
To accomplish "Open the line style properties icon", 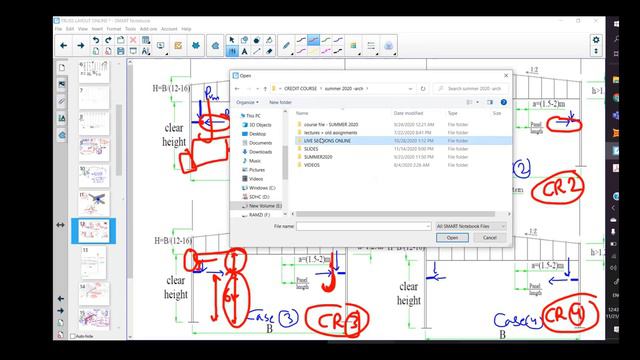I will click(x=371, y=46).
